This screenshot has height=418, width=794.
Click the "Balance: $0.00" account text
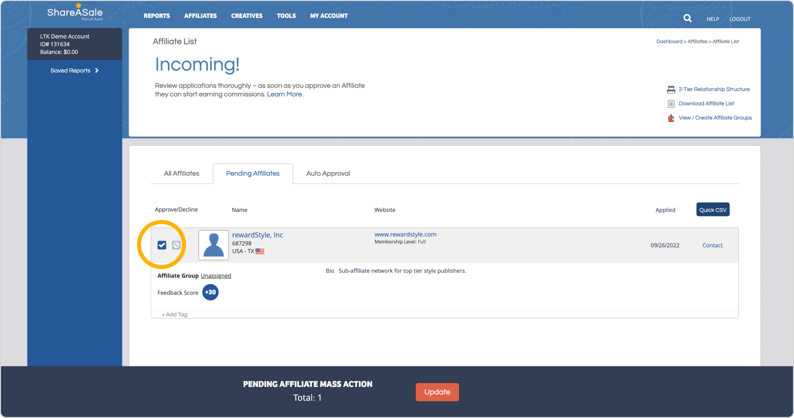point(59,52)
